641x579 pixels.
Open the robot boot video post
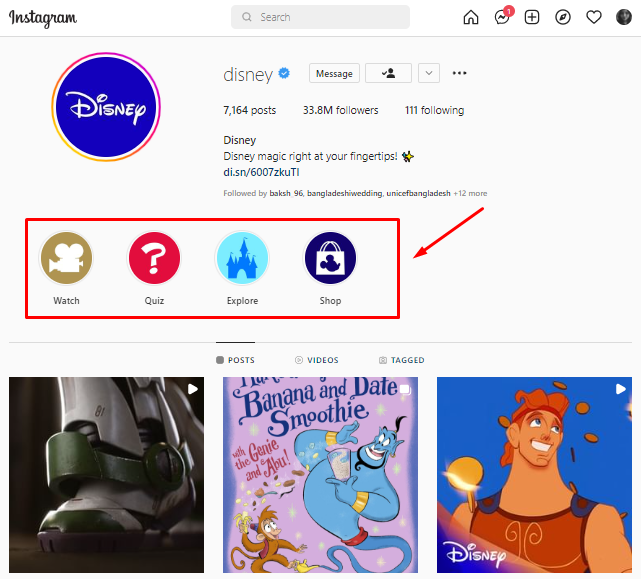click(x=106, y=475)
